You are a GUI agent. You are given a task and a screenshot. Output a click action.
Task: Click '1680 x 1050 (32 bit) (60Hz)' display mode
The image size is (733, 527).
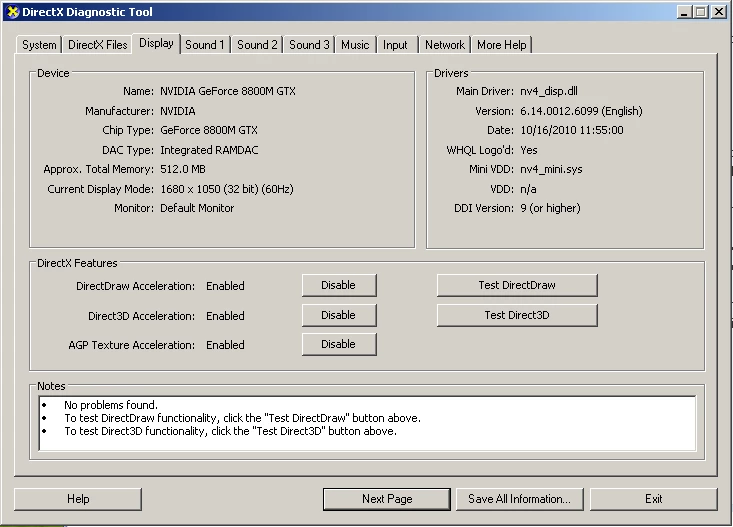pyautogui.click(x=227, y=189)
